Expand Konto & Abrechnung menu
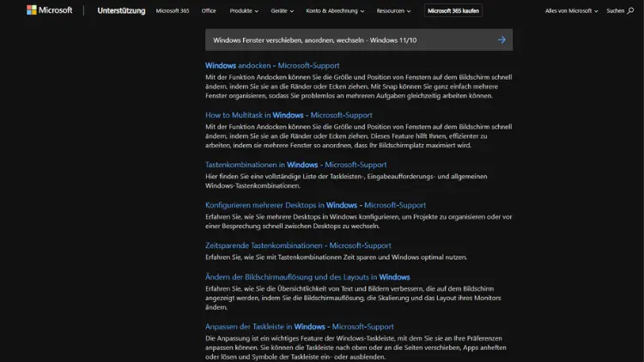The width and height of the screenshot is (644, 362). [335, 11]
